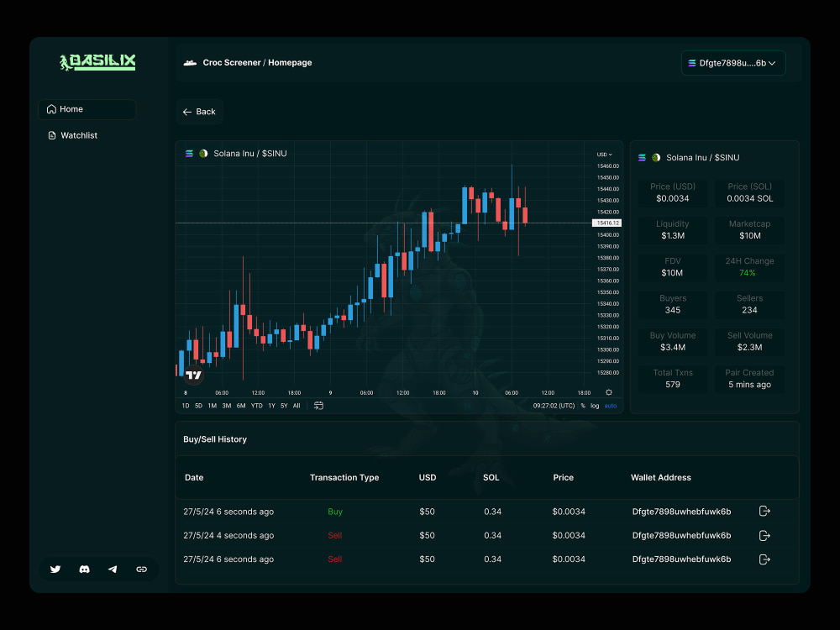This screenshot has height=630, width=840.
Task: Select the 3M chart range
Action: 227,406
